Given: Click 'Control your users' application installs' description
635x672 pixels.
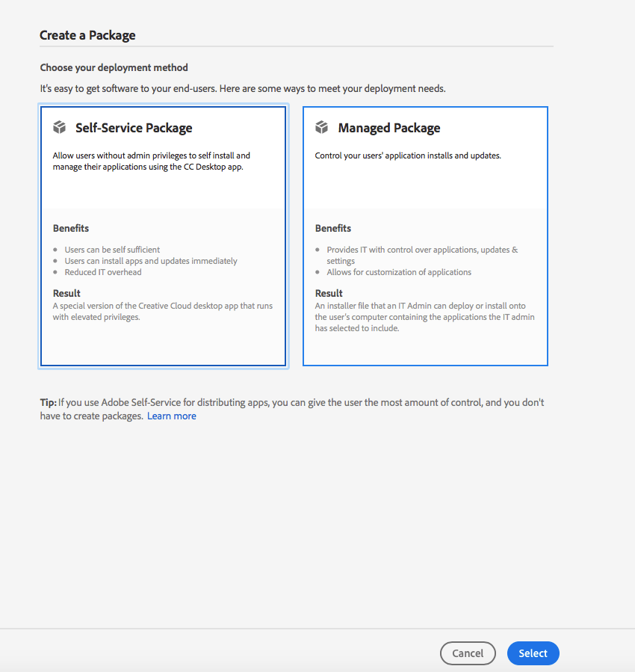Looking at the screenshot, I should (408, 155).
